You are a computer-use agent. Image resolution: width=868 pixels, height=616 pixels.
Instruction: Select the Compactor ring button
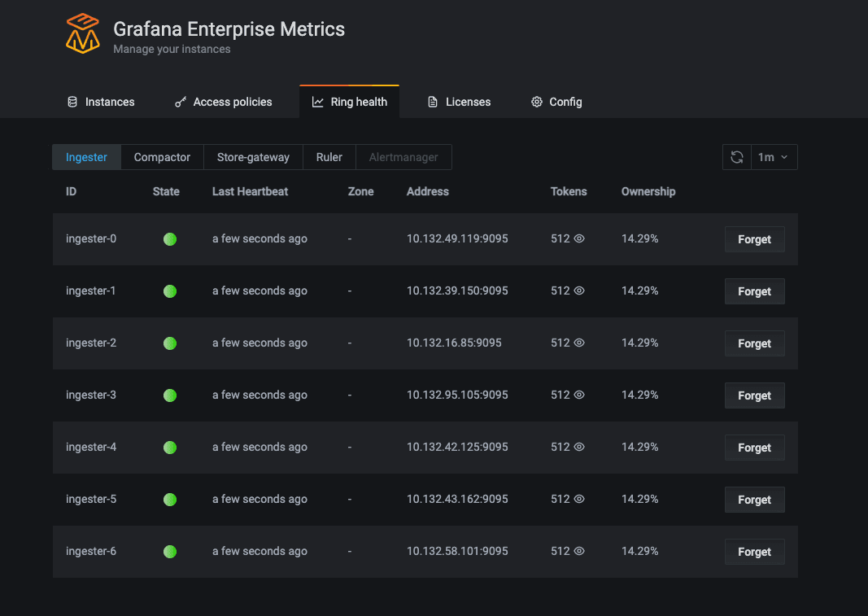pos(162,157)
